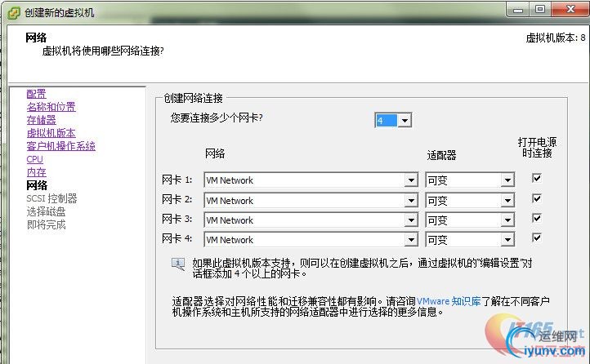Click the 虚拟机将使用哪些网络连接? subtitle

103,51
